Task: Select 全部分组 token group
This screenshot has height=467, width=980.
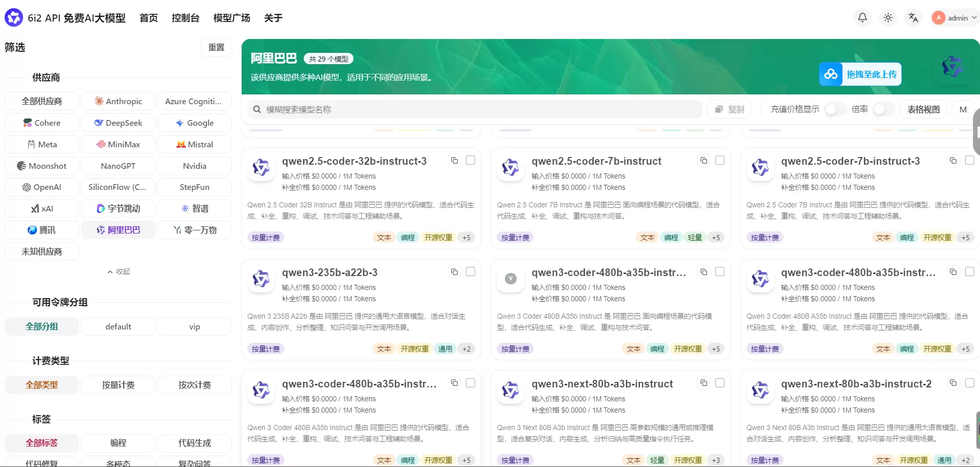Action: click(42, 326)
